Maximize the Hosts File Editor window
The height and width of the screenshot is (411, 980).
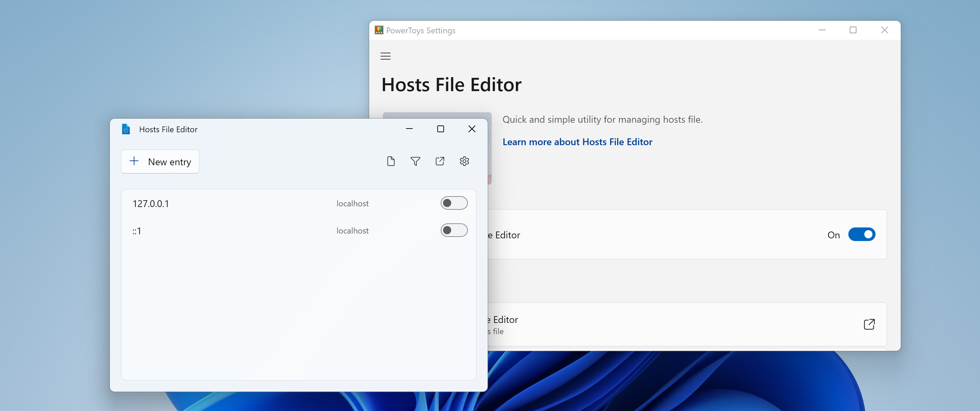(441, 129)
